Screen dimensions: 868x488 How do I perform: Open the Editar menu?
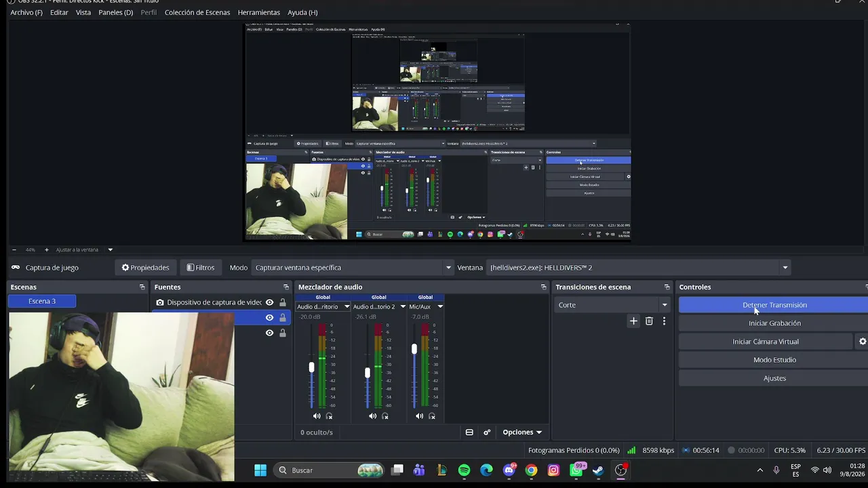point(59,12)
